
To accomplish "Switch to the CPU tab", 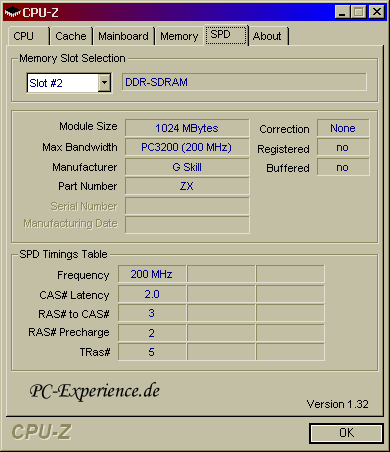I will [x=29, y=36].
